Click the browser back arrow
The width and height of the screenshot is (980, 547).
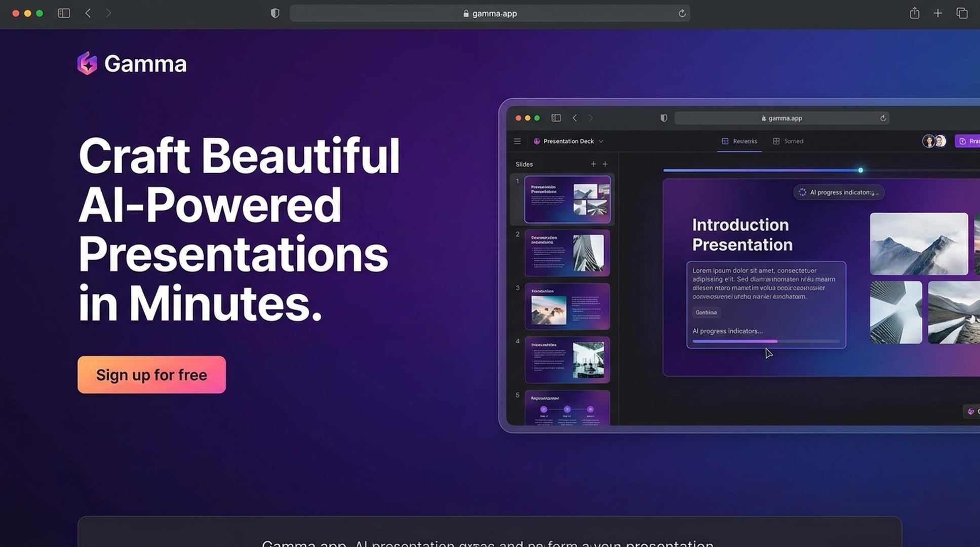click(x=88, y=13)
